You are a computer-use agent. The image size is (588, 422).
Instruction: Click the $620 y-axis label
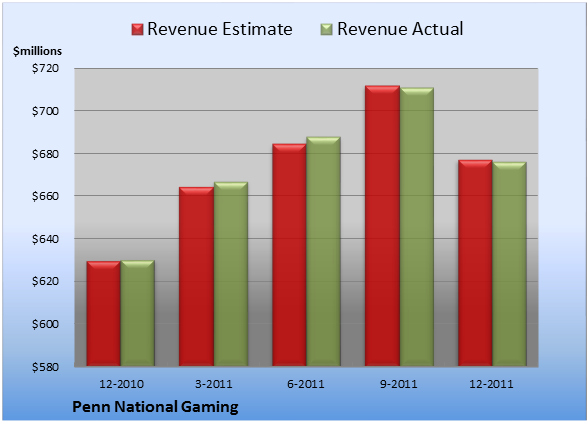click(45, 281)
